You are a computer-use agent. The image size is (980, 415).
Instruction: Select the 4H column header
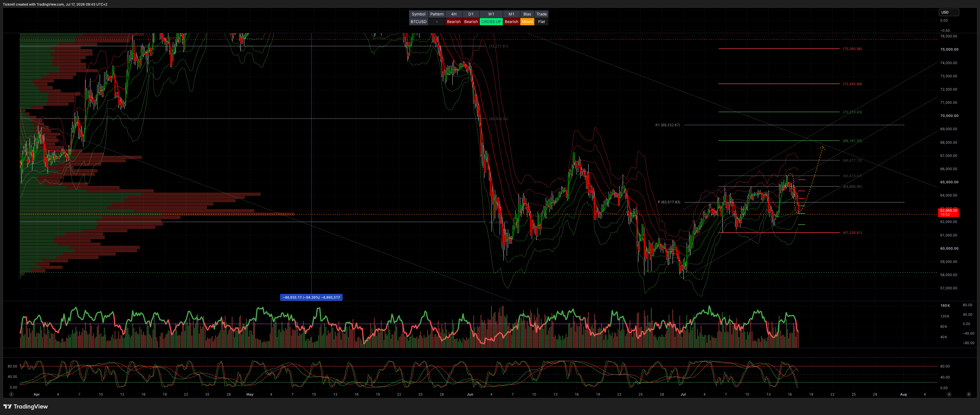[x=454, y=14]
